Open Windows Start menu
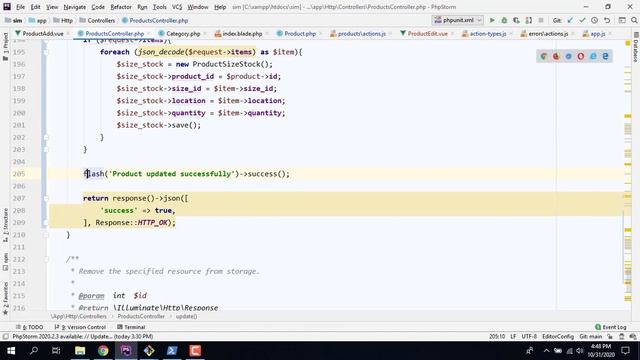This screenshot has height=360, width=640. coord(11,351)
